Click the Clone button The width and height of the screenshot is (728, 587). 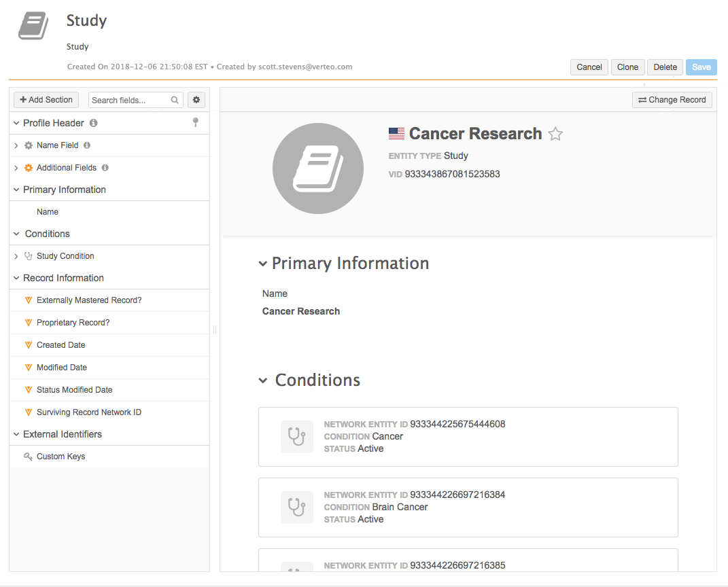click(x=627, y=67)
